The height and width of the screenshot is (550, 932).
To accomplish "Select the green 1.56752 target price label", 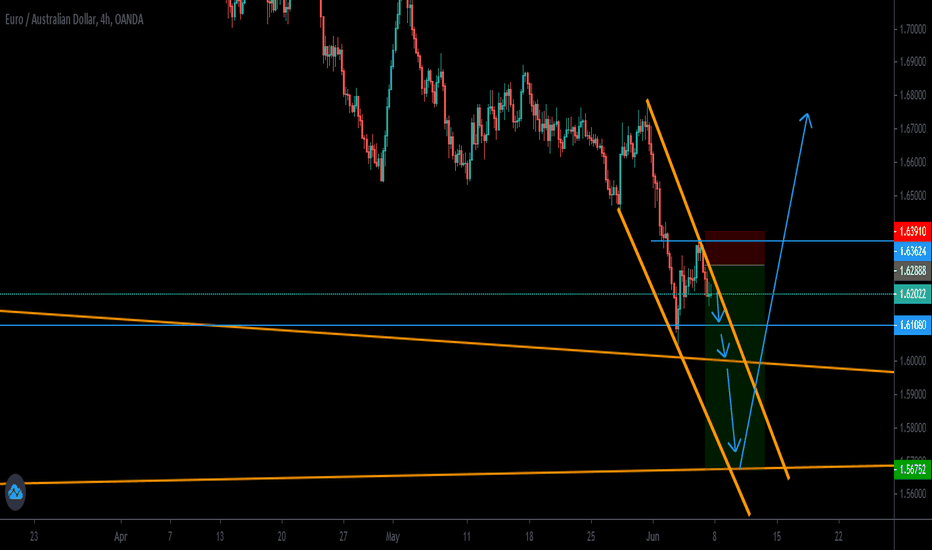I will [x=912, y=470].
